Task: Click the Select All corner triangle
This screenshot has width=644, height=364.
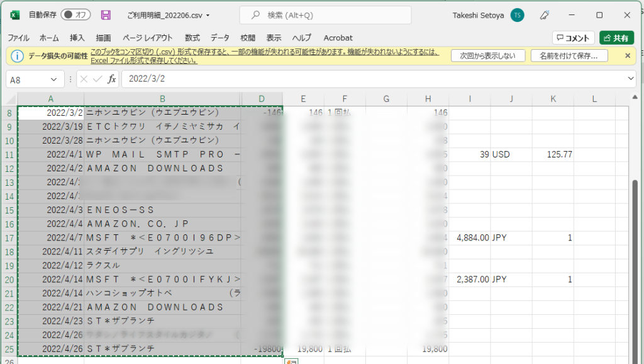Action: click(11, 99)
